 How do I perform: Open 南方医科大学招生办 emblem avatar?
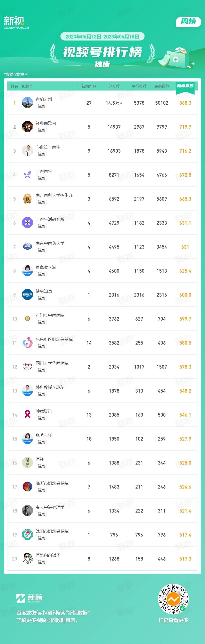pos(27,199)
